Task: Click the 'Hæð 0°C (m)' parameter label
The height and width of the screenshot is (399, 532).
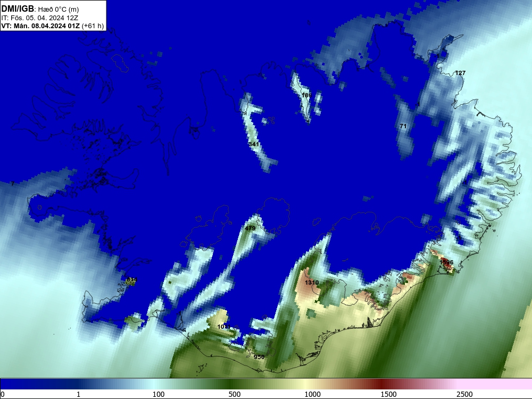Action: pos(59,10)
